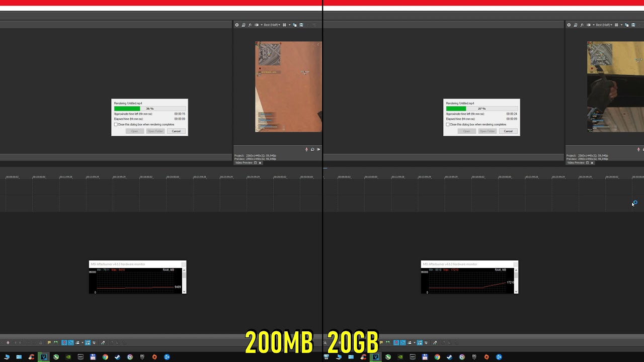Toggle Automatic Crossfades in left timeline toolbar
This screenshot has width=644, height=362.
pyautogui.click(x=71, y=342)
